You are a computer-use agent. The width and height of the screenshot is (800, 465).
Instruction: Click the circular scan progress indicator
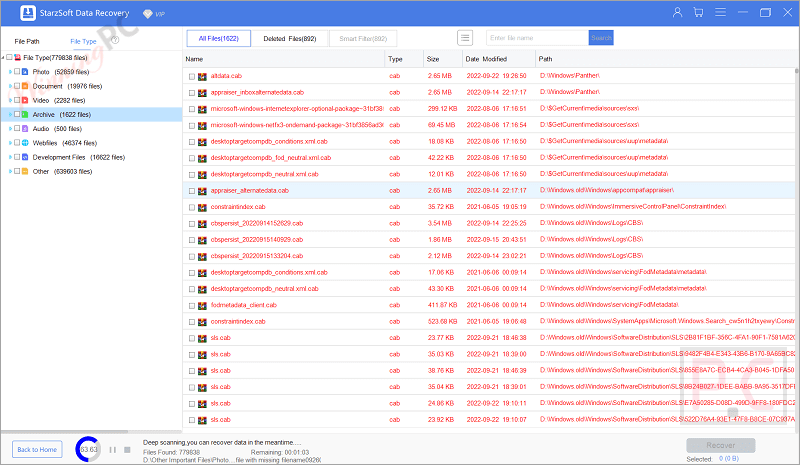(89, 449)
